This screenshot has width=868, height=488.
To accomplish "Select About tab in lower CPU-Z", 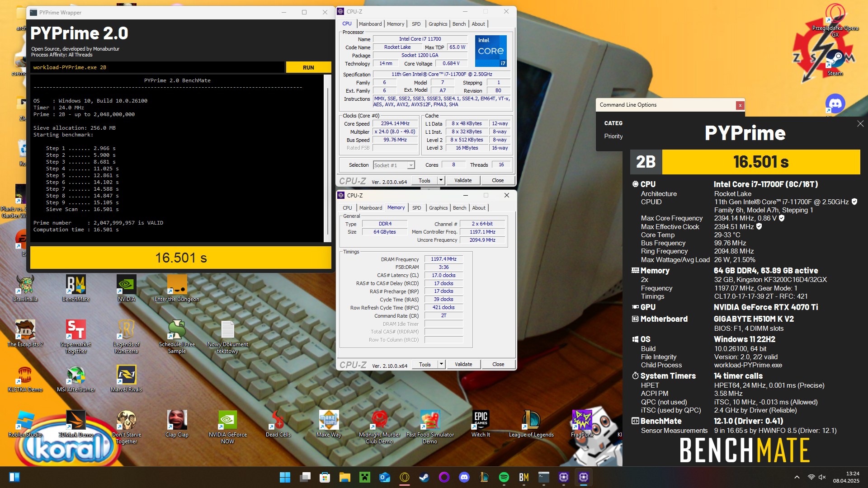I will [x=479, y=208].
